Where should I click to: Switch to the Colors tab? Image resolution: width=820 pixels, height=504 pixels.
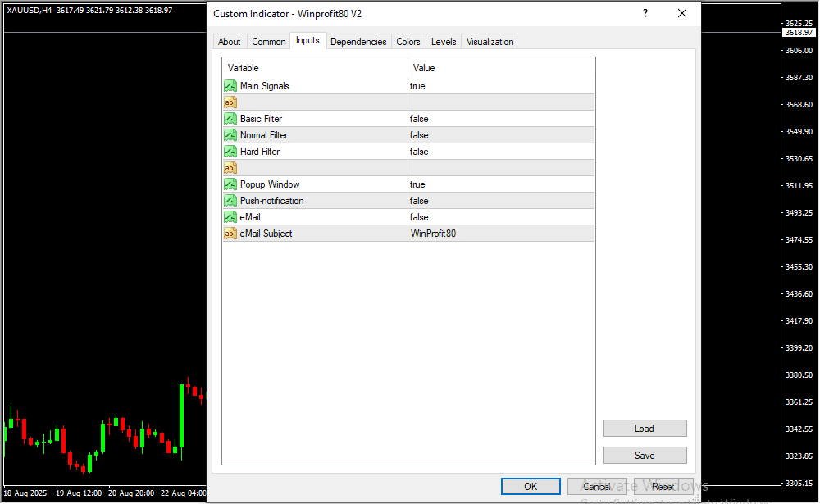click(408, 42)
